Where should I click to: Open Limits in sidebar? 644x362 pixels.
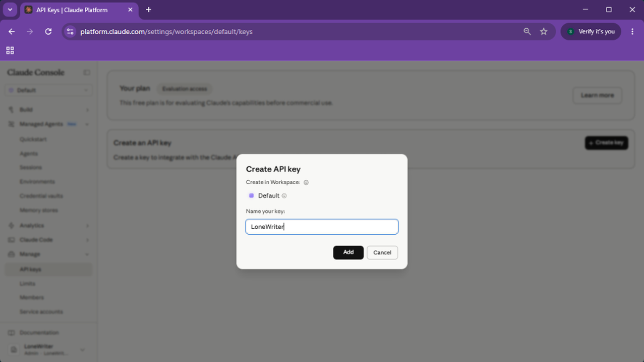[x=27, y=284]
